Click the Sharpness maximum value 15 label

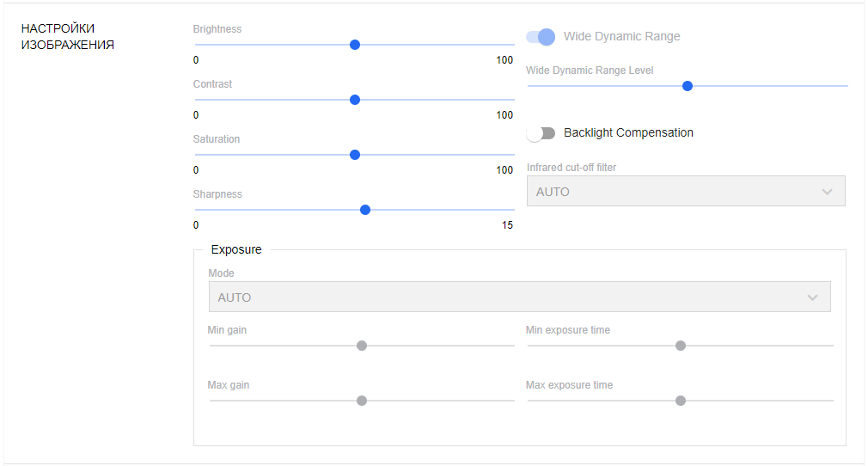click(507, 225)
